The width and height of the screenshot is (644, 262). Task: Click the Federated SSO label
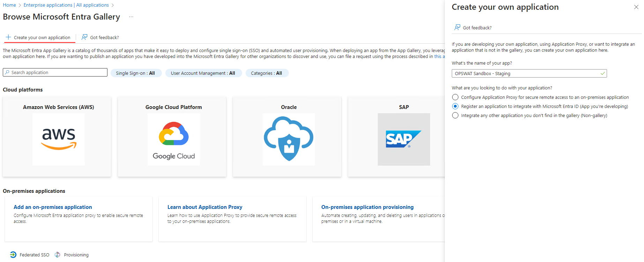click(35, 255)
